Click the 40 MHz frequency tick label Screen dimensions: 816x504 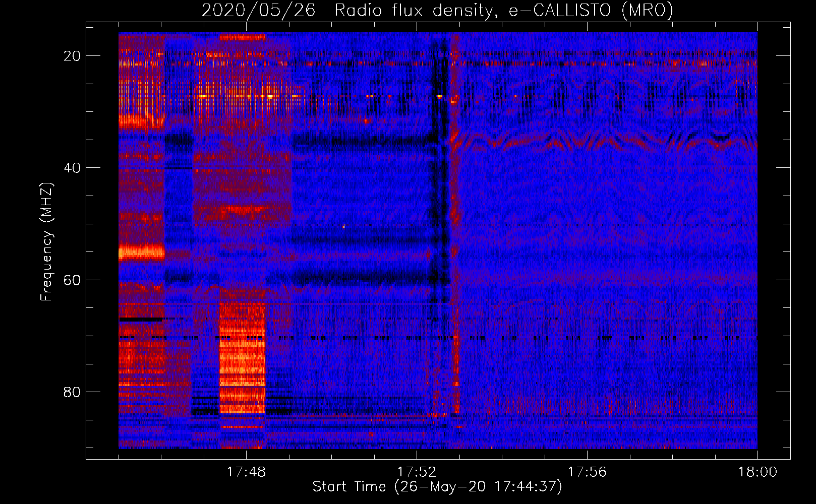[x=73, y=168]
